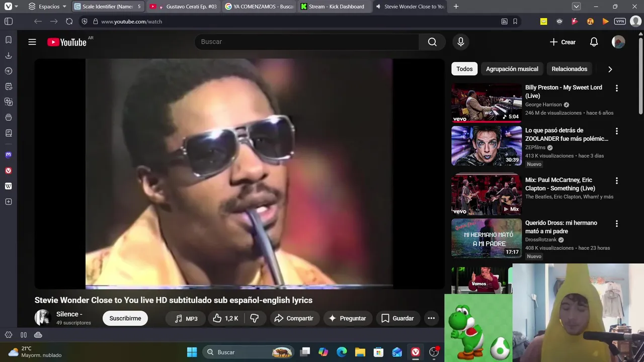Click the Compartir share button
This screenshot has width=644, height=362.
tap(294, 318)
